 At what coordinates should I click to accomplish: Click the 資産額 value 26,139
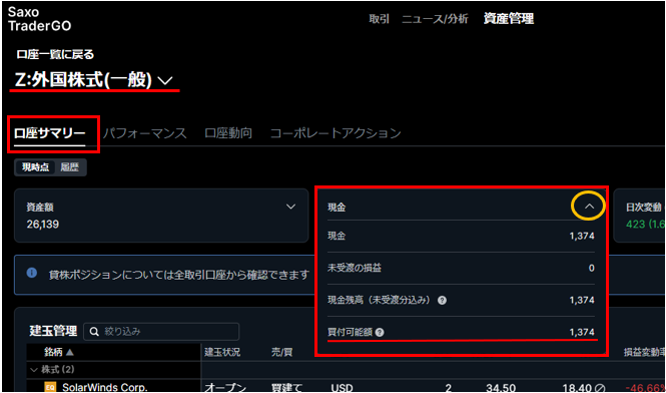43,224
